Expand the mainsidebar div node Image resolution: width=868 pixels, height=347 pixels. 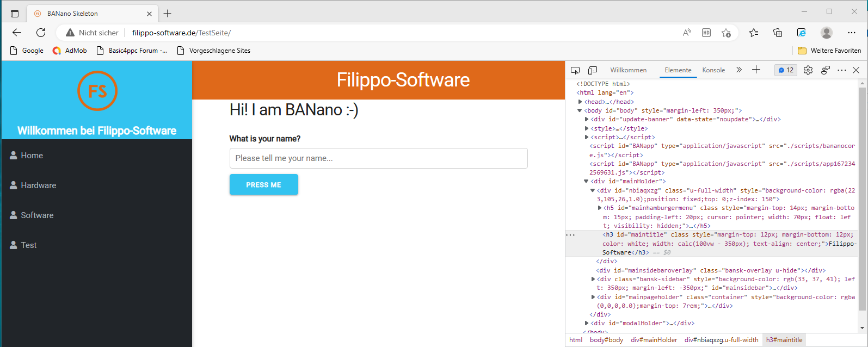593,279
